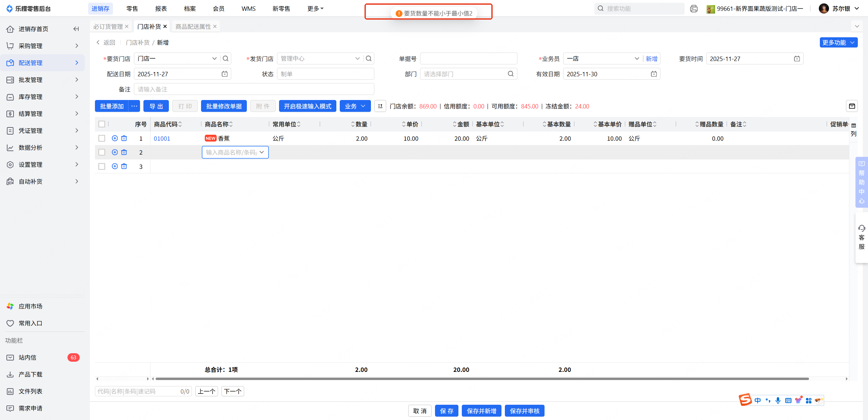Image resolution: width=868 pixels, height=420 pixels.
Task: Click the 保存并审核 button
Action: (x=524, y=411)
